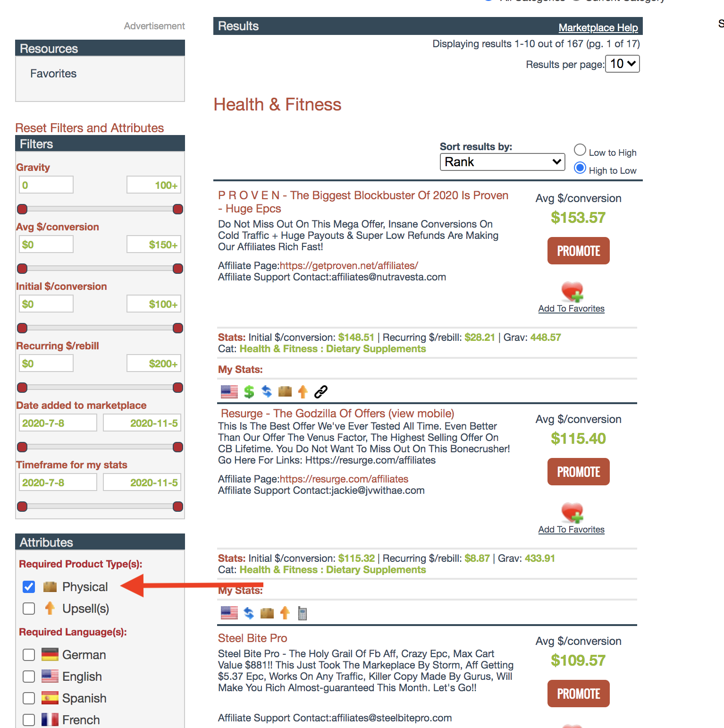Click physical box icon under Resurge stats

(267, 613)
